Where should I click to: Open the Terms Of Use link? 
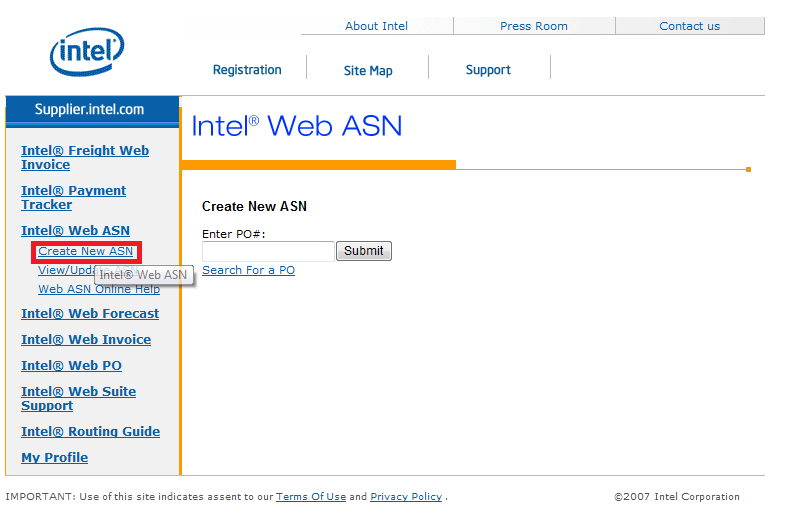(x=311, y=497)
